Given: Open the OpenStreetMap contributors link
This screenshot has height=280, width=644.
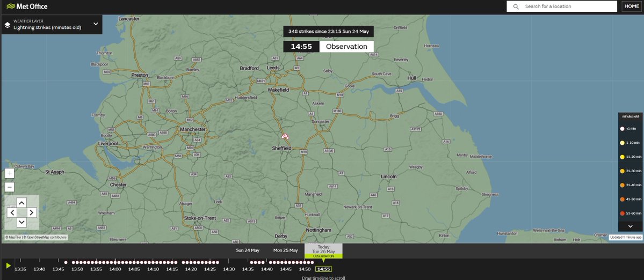Looking at the screenshot, I should pyautogui.click(x=45, y=238).
